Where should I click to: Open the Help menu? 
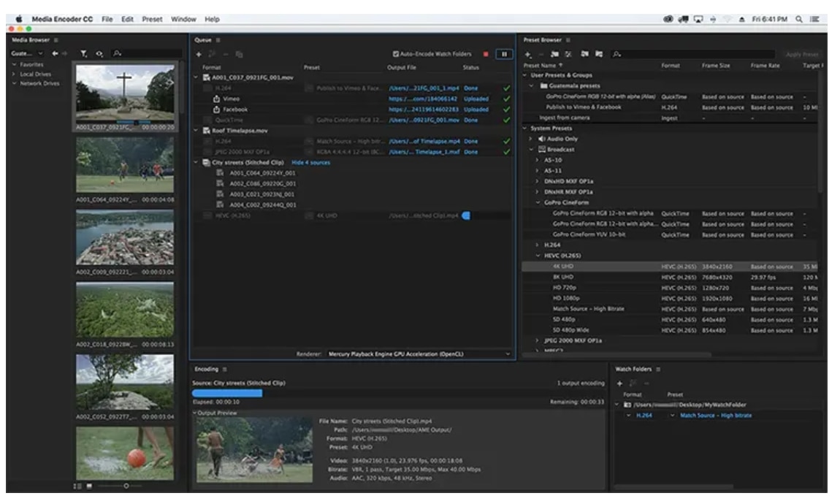tap(212, 19)
